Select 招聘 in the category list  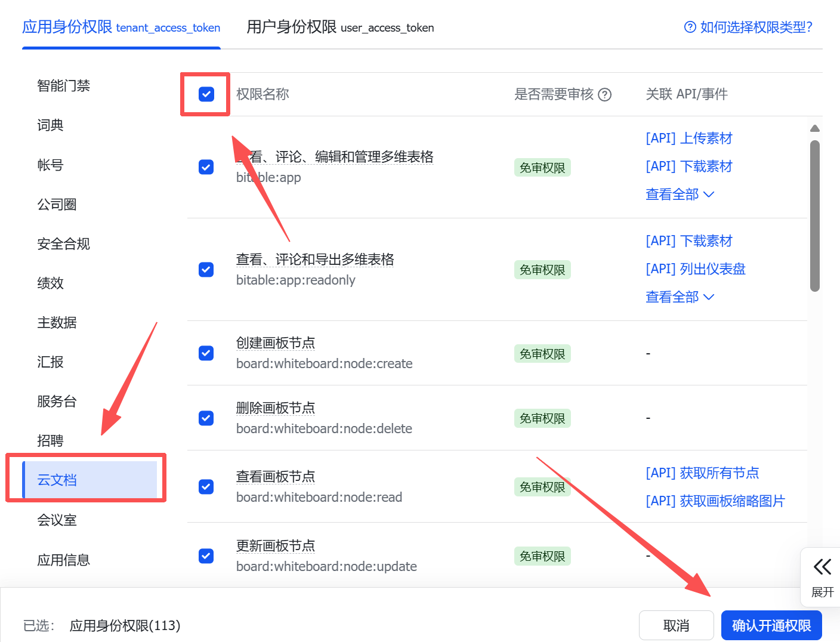50,440
